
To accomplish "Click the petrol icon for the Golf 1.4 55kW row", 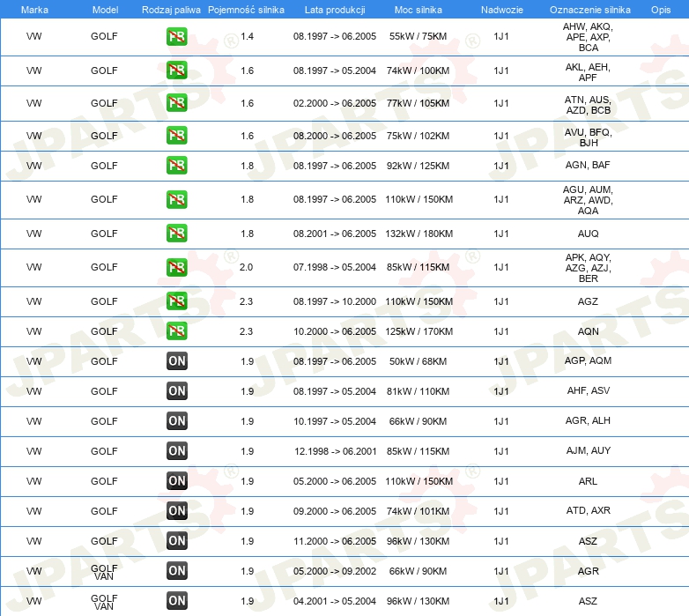I will (x=176, y=36).
